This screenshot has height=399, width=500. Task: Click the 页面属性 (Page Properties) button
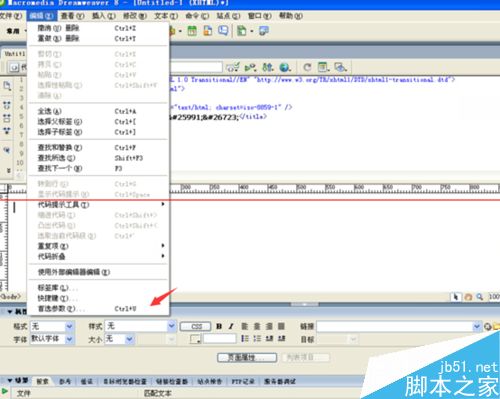(247, 358)
